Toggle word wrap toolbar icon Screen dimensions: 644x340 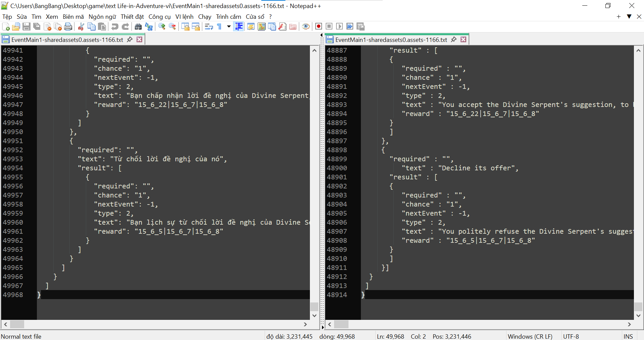point(209,26)
